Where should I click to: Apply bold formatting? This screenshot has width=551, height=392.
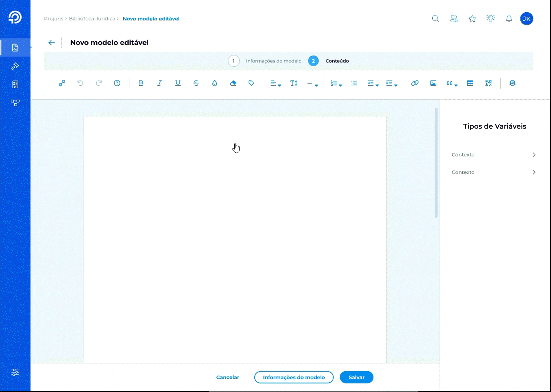pyautogui.click(x=141, y=83)
